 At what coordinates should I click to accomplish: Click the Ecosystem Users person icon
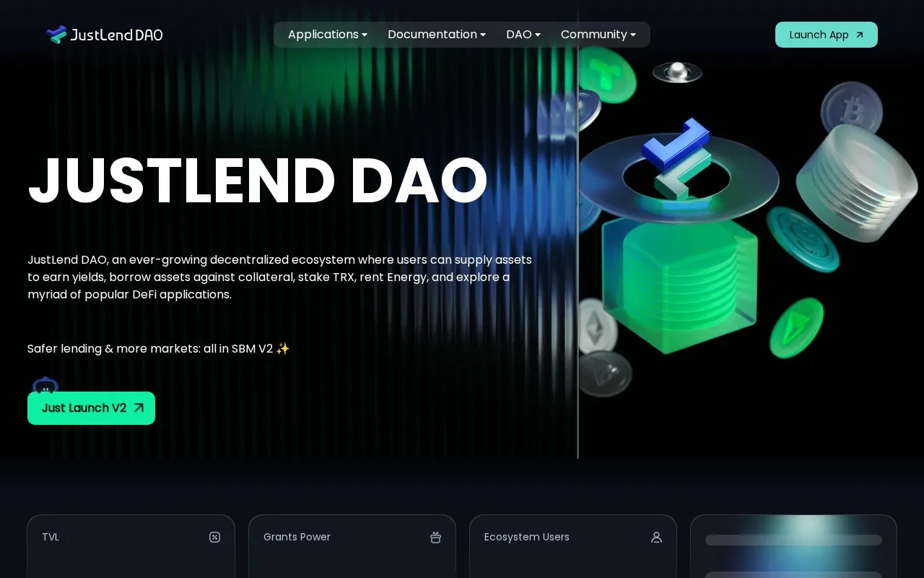(x=656, y=537)
